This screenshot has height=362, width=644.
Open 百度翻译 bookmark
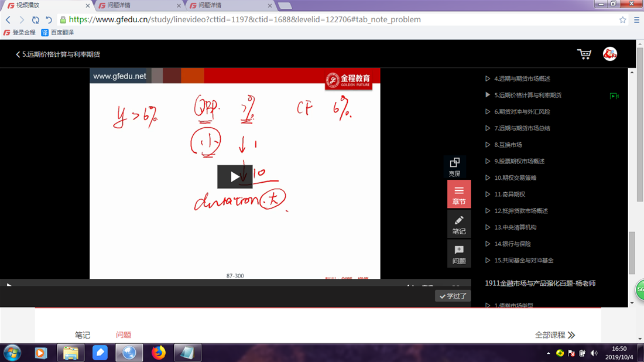57,32
